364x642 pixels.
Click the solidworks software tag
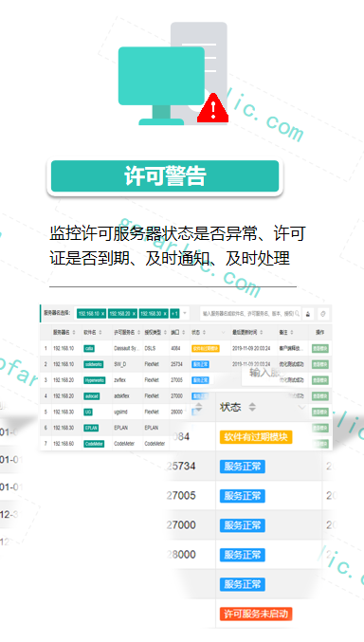[93, 364]
